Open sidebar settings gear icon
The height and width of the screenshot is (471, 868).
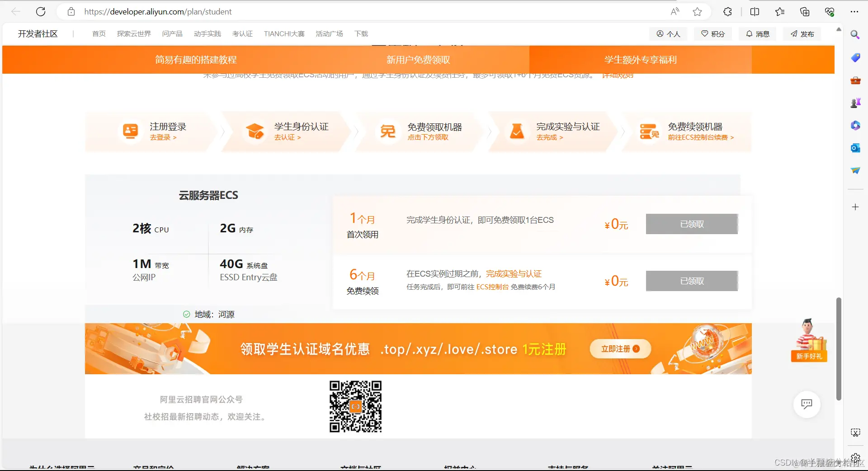click(x=855, y=458)
